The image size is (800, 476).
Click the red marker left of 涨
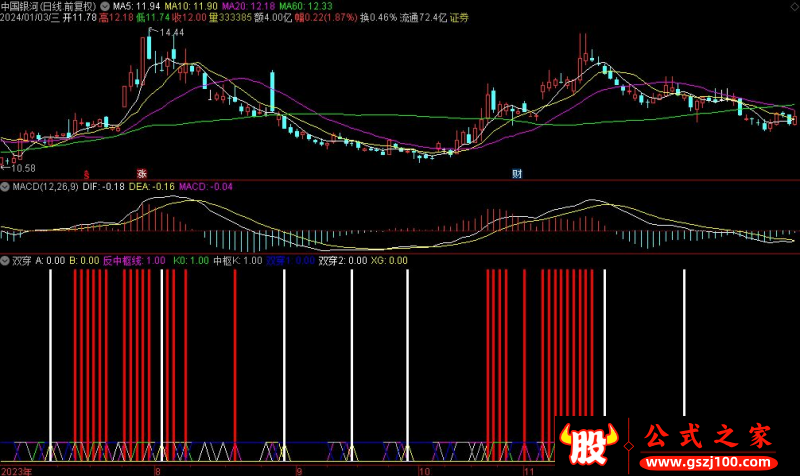coord(86,173)
